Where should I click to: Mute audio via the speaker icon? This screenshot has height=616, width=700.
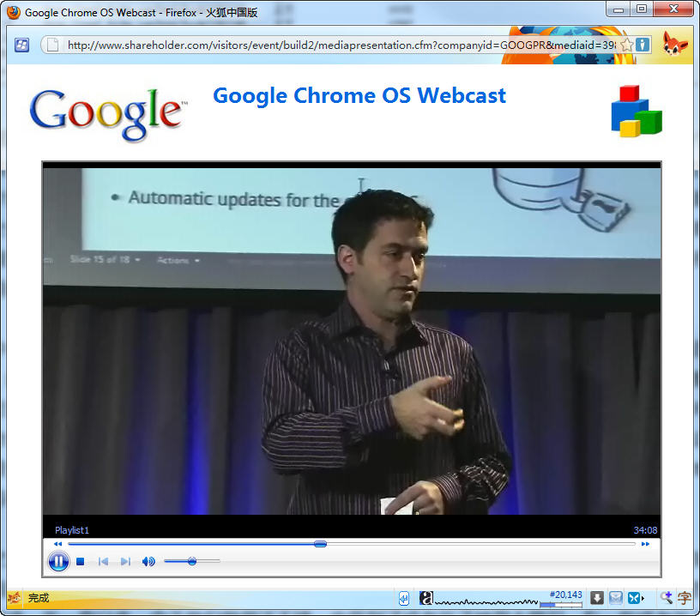(x=148, y=562)
